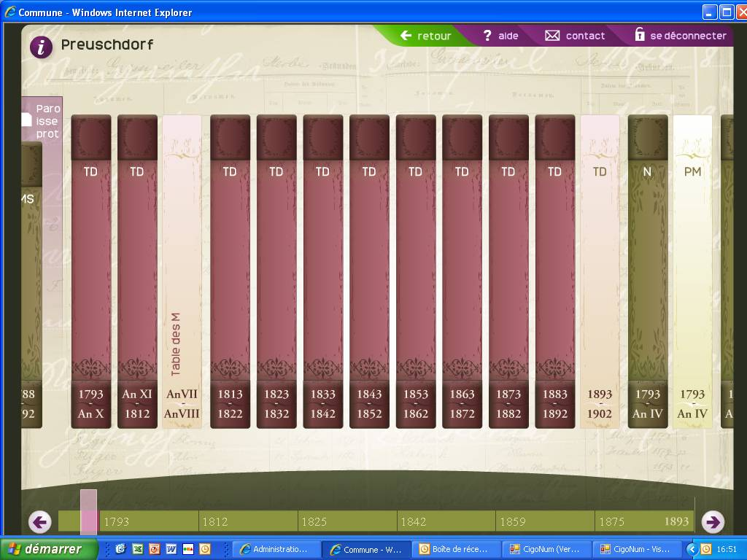747x560 pixels.
Task: Open the TD register 1793 - An X
Action: coord(91,271)
